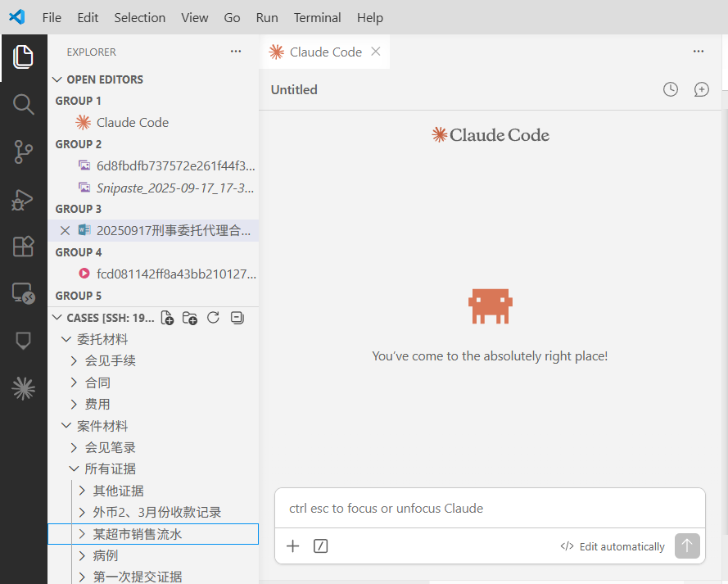Click the GROUP 3 header
The height and width of the screenshot is (584, 728).
(78, 209)
